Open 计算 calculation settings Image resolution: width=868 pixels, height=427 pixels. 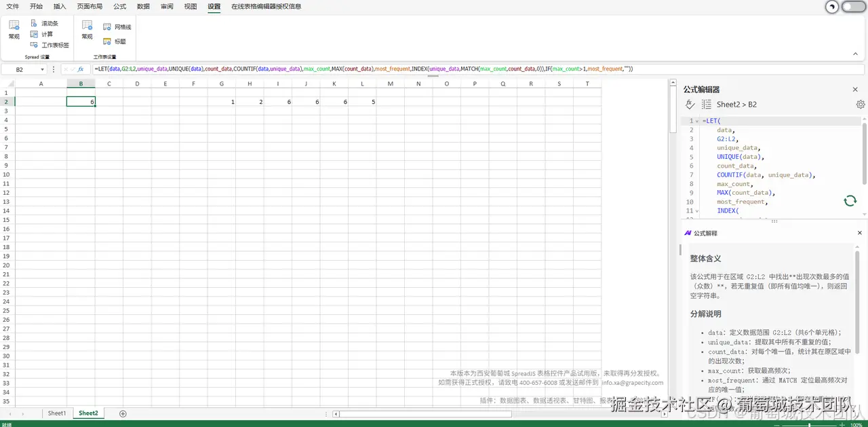click(x=41, y=34)
